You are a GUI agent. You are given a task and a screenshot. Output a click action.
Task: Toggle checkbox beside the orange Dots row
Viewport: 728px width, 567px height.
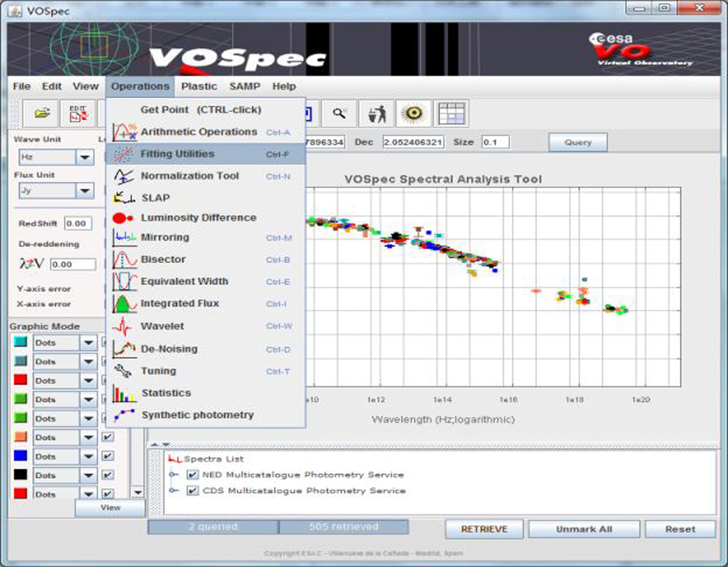[x=107, y=437]
